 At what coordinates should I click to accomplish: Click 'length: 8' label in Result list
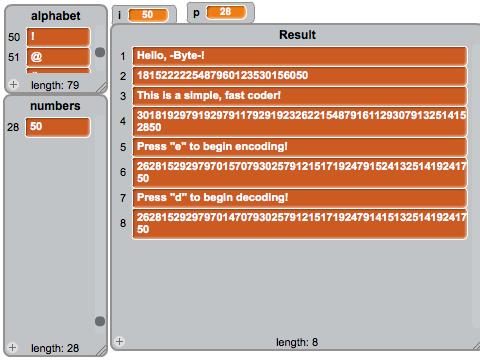(297, 342)
